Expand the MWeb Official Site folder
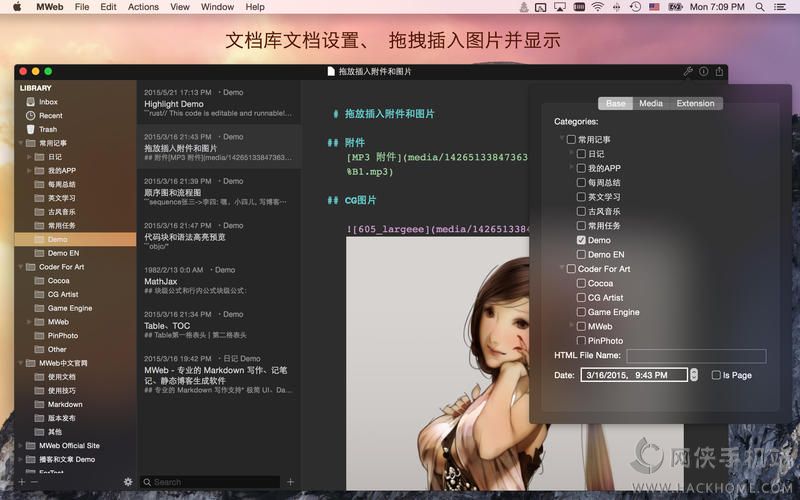Viewport: 800px width, 500px height. click(x=21, y=445)
